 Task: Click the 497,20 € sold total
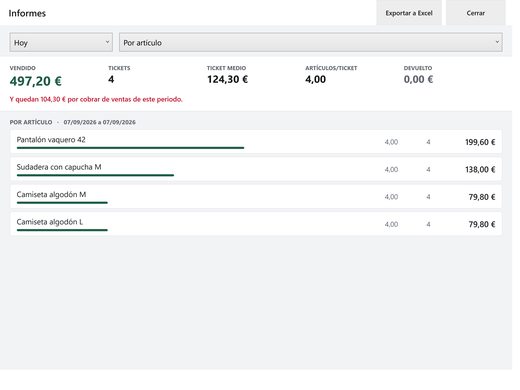[36, 81]
